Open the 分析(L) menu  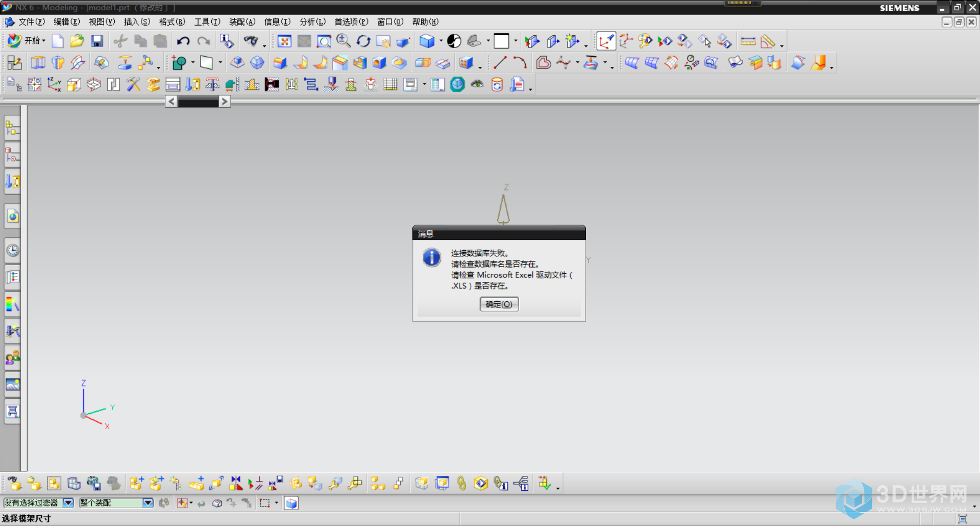coord(312,22)
